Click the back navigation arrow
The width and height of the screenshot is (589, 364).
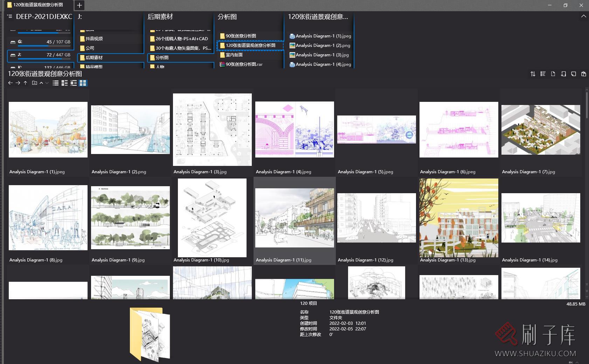pos(10,83)
